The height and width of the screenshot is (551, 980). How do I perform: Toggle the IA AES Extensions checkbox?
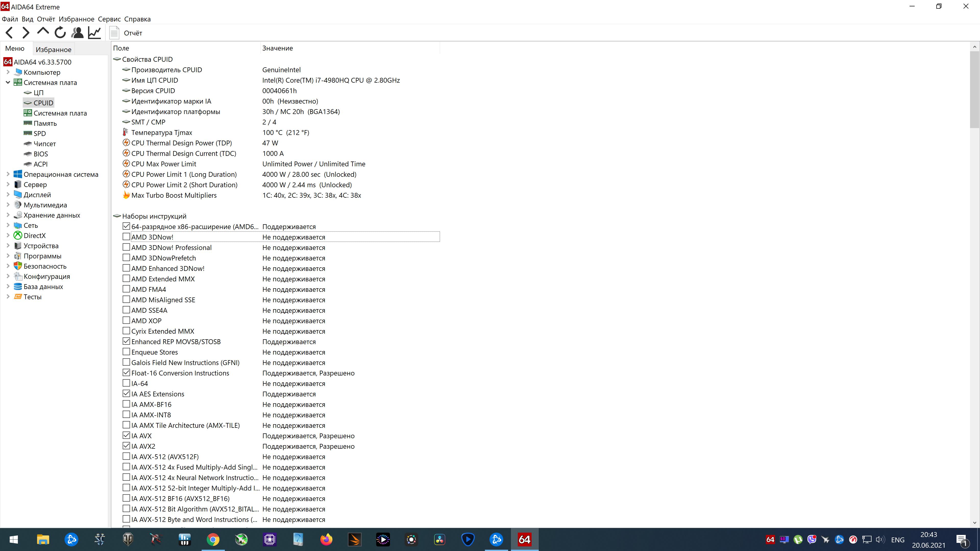pyautogui.click(x=126, y=394)
